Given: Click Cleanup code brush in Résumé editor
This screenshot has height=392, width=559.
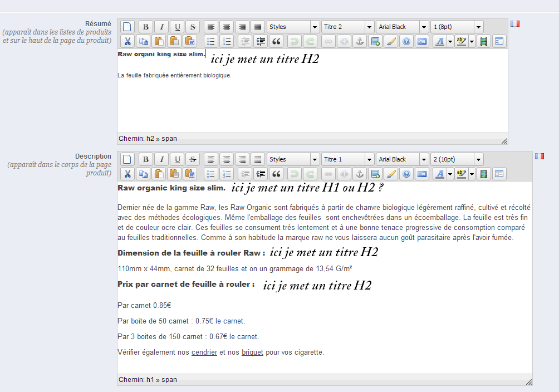Looking at the screenshot, I should click(391, 41).
